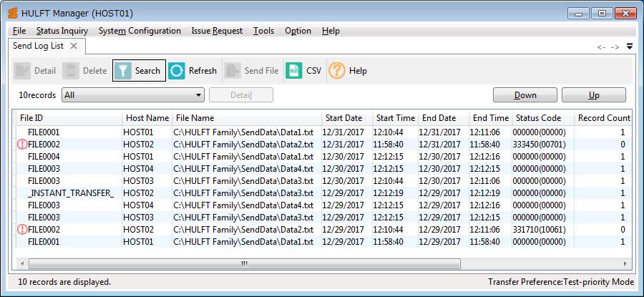Screen dimensions: 644x297
Task: Open the Status Inquiry menu
Action: [62, 31]
